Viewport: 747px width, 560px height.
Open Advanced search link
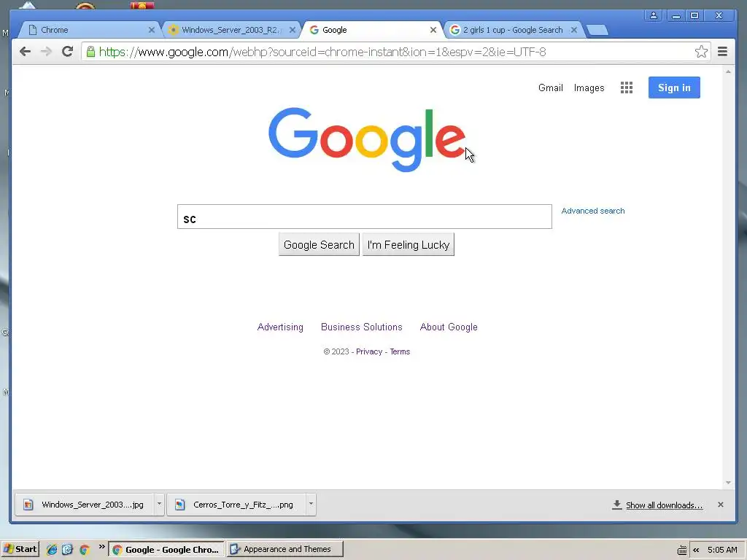tap(592, 211)
